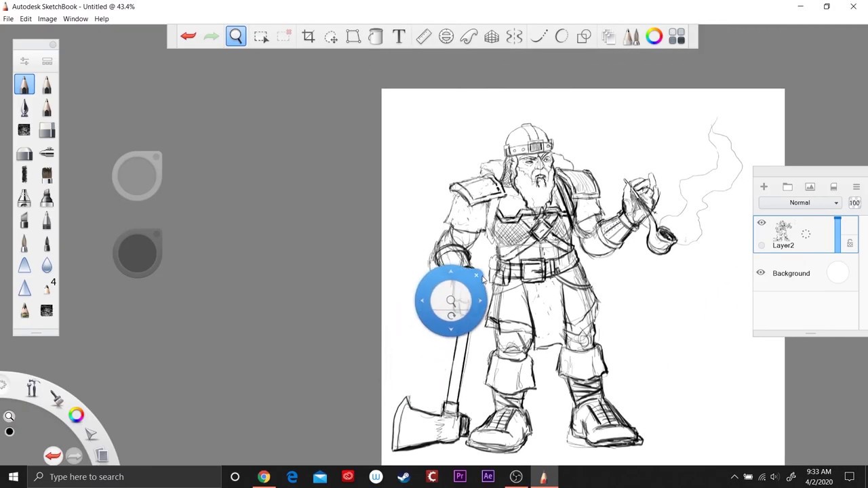
Task: Open the Draw Style shapes tool
Action: pyautogui.click(x=584, y=37)
